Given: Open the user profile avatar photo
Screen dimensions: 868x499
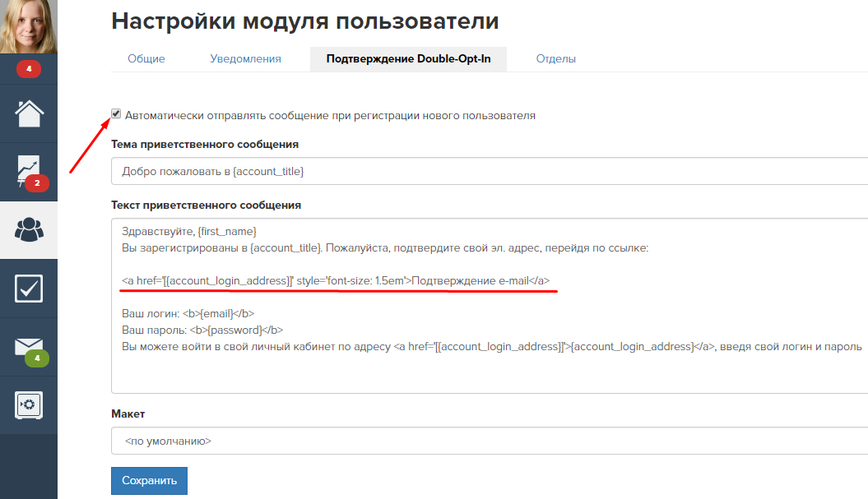Looking at the screenshot, I should [28, 26].
